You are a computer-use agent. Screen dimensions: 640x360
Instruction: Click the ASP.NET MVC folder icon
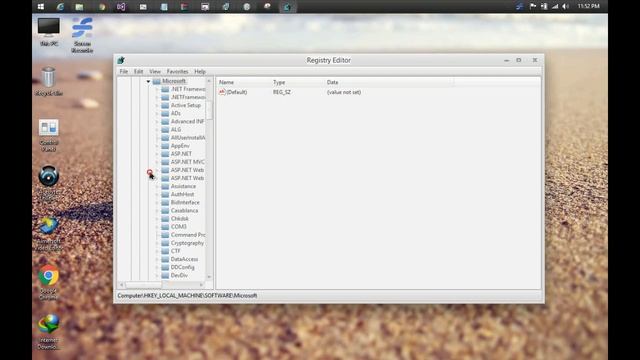coord(165,162)
